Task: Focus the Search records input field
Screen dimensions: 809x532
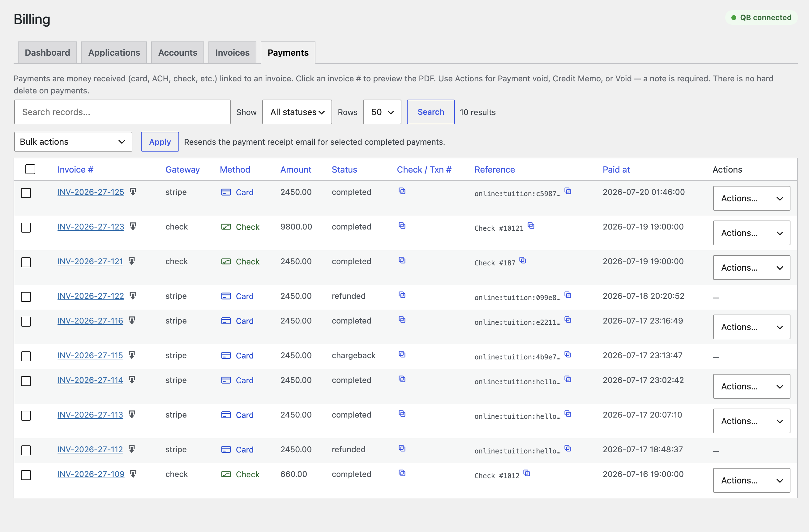Action: pyautogui.click(x=122, y=112)
